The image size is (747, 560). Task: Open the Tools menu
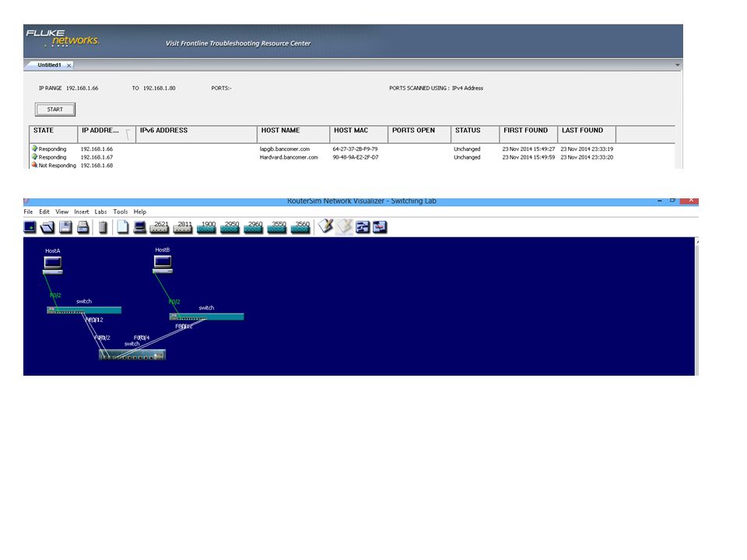point(120,212)
